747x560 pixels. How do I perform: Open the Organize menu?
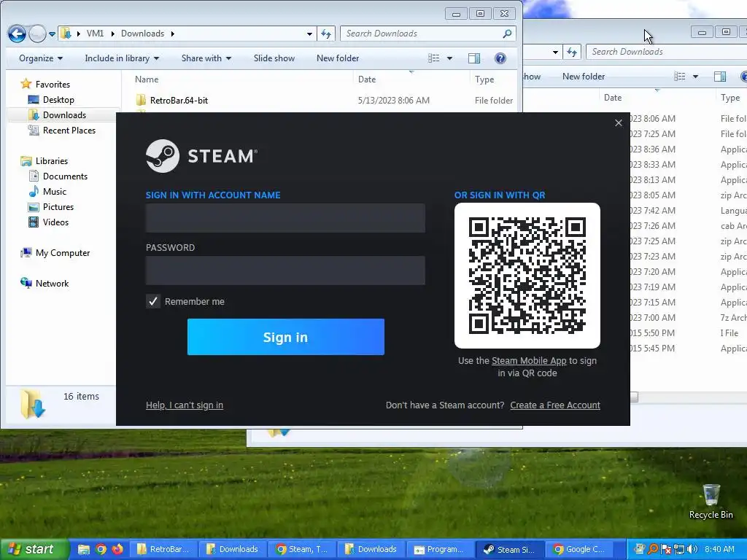pyautogui.click(x=41, y=58)
